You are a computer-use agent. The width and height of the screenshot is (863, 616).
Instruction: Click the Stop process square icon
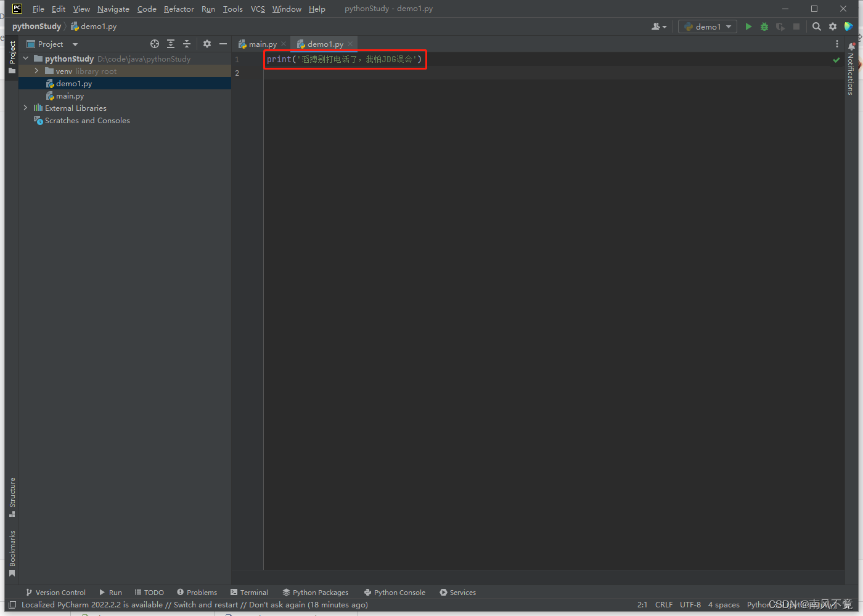[796, 26]
